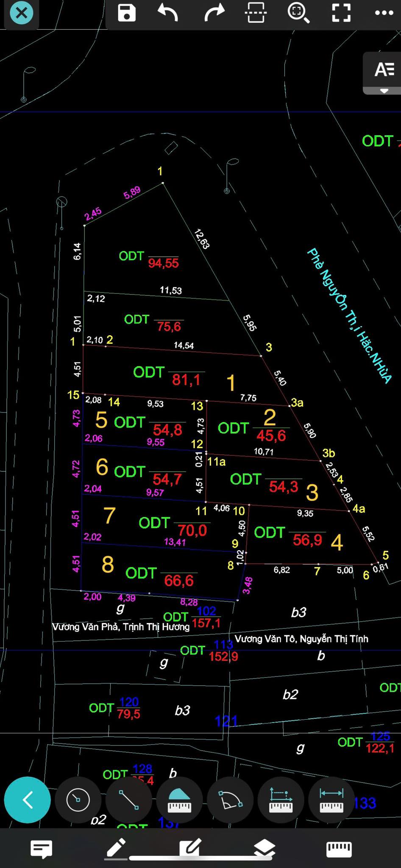The height and width of the screenshot is (868, 401).
Task: Open the layers stack panel
Action: point(265,849)
